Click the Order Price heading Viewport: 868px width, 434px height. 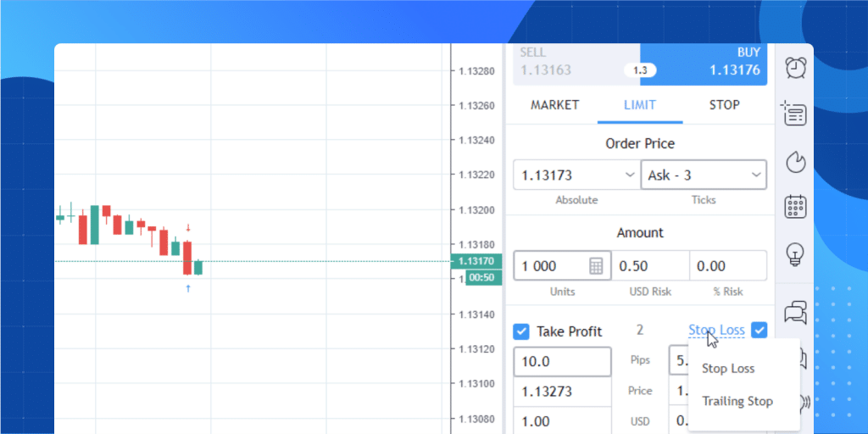coord(640,144)
